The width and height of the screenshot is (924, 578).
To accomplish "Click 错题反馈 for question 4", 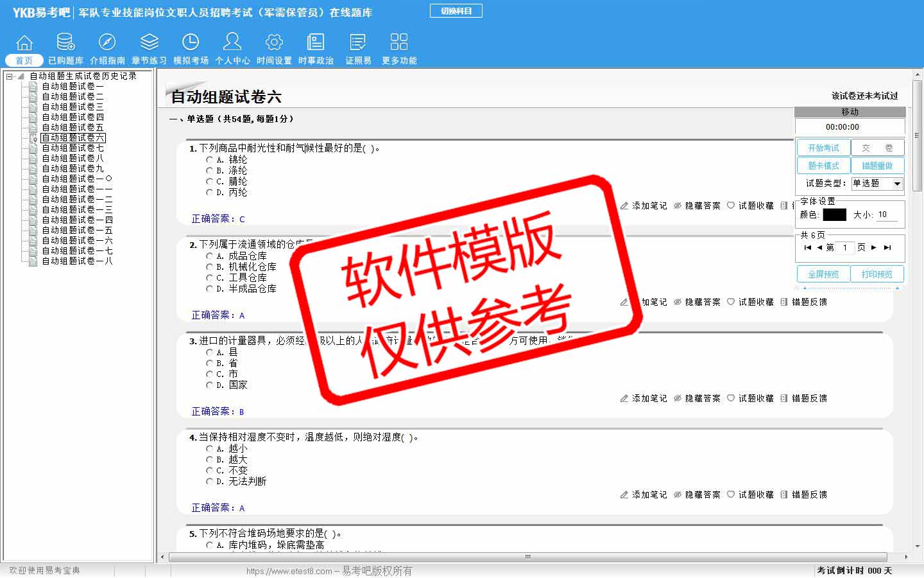I will 803,495.
